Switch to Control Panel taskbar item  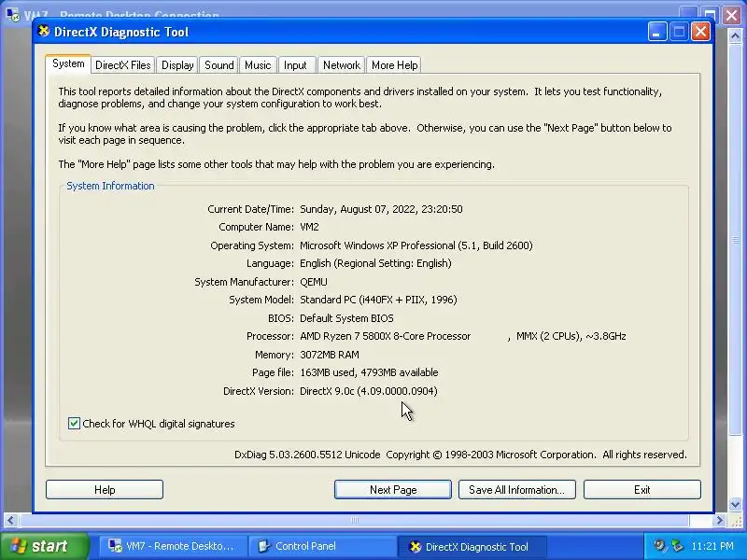323,546
